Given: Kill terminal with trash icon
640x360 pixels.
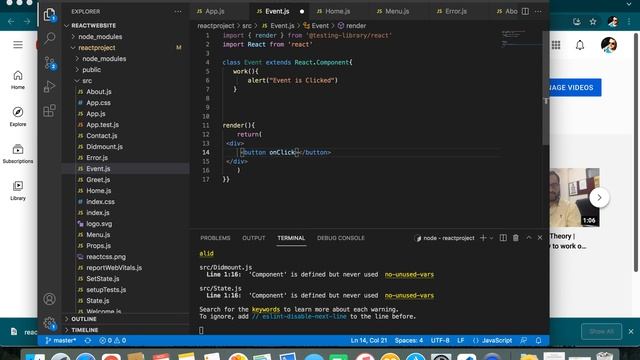Looking at the screenshot, I should point(516,238).
